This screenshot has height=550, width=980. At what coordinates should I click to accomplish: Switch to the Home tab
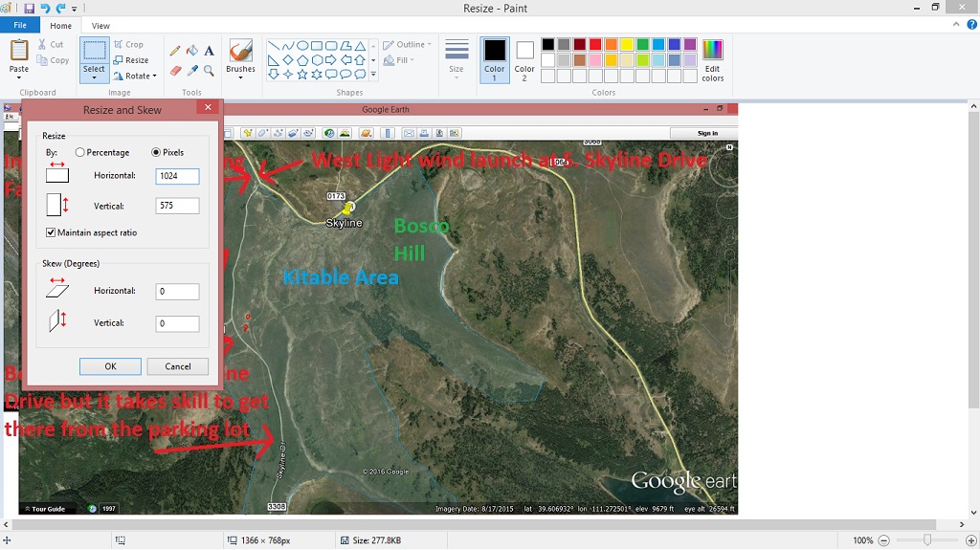click(x=60, y=26)
